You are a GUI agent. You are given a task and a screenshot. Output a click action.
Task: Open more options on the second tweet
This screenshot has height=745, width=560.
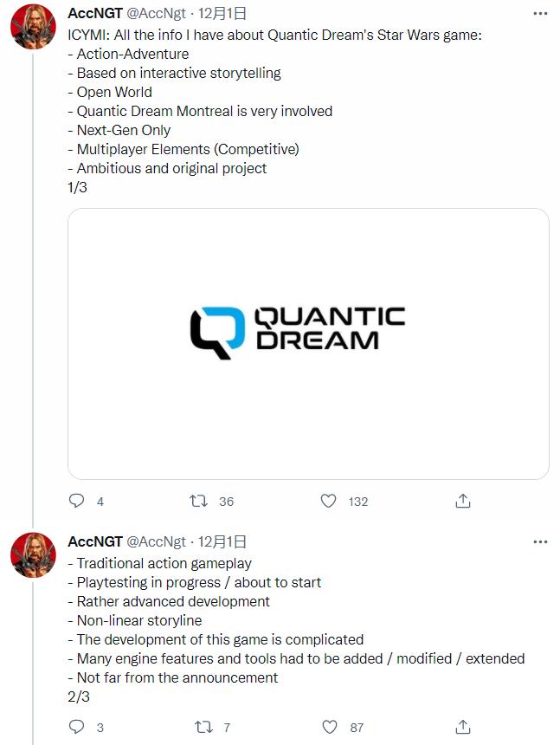540,541
